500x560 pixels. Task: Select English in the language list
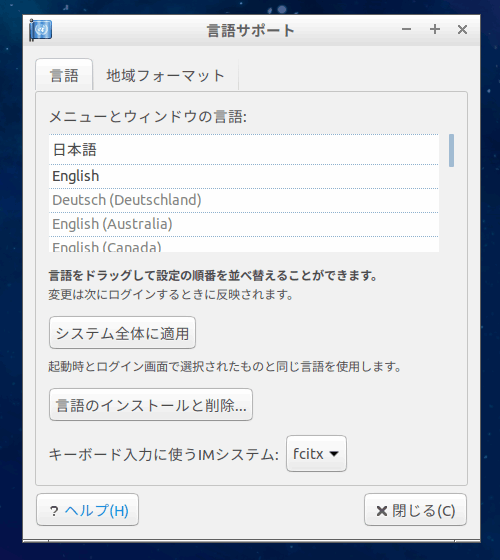pyautogui.click(x=244, y=176)
